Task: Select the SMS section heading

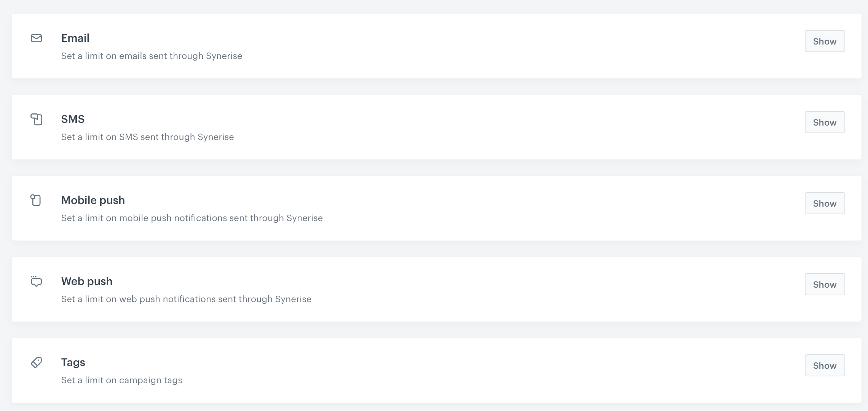Action: (x=73, y=119)
